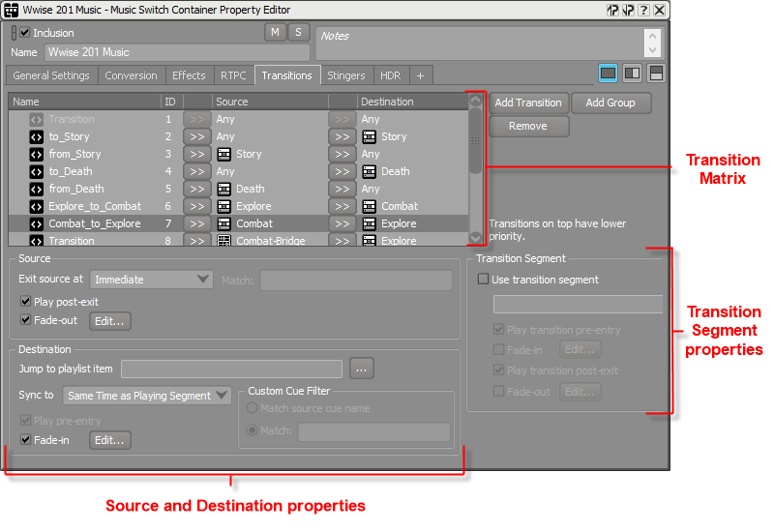Click Add Group button
The width and height of the screenshot is (774, 532).
610,103
